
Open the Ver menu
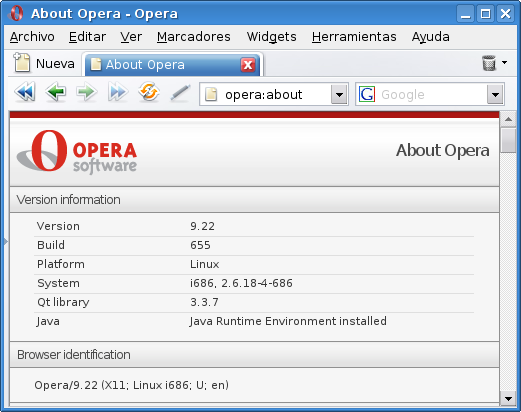[x=131, y=37]
